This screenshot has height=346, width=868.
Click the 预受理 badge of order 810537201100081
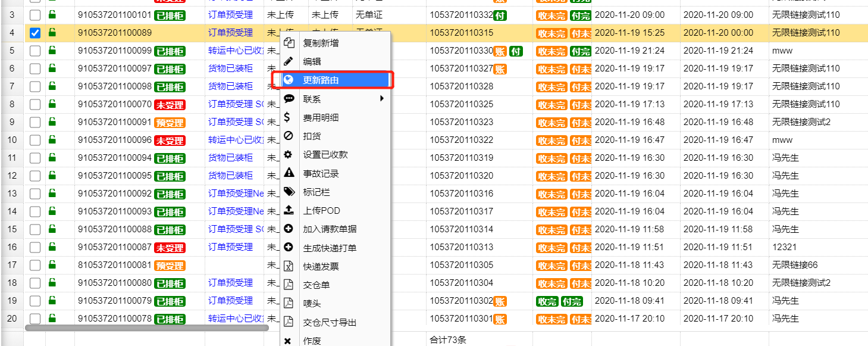170,265
